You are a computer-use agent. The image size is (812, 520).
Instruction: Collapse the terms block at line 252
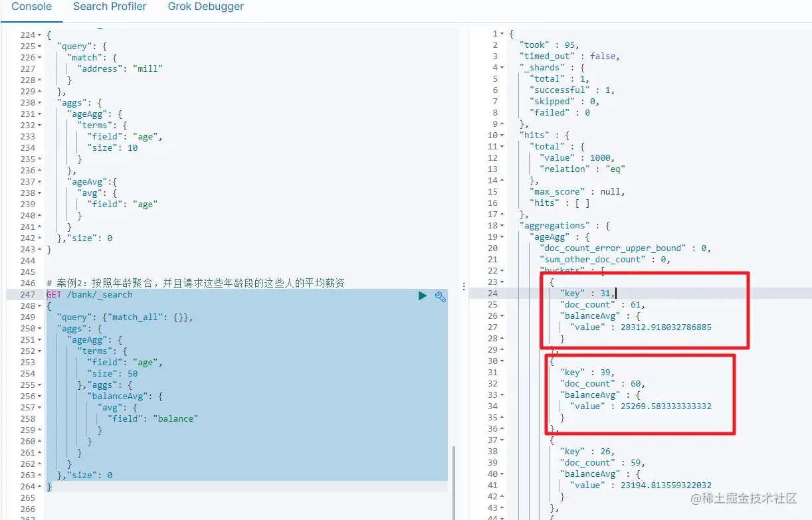(x=39, y=351)
